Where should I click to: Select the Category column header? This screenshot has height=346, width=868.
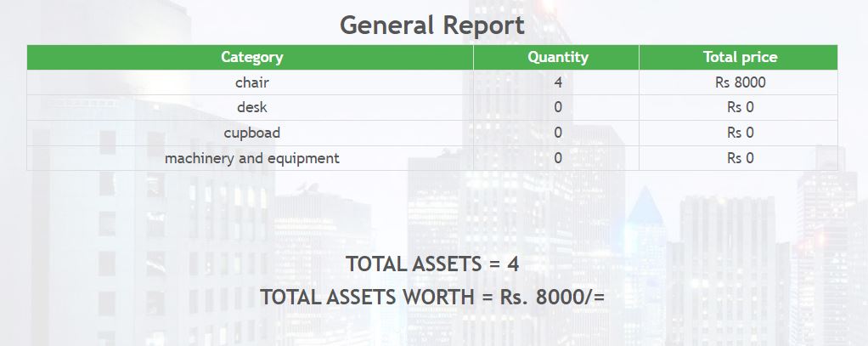251,58
